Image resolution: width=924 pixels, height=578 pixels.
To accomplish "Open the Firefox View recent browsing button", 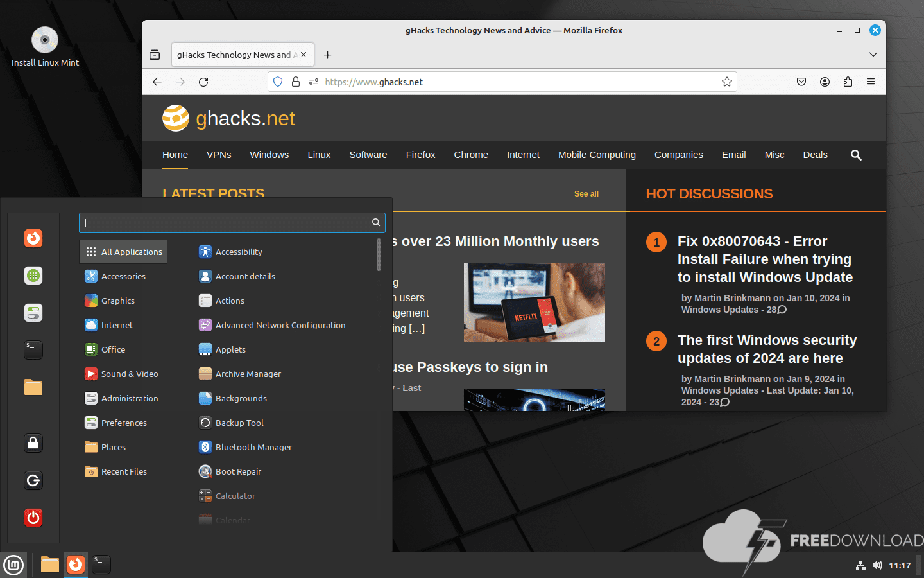I will click(x=155, y=55).
